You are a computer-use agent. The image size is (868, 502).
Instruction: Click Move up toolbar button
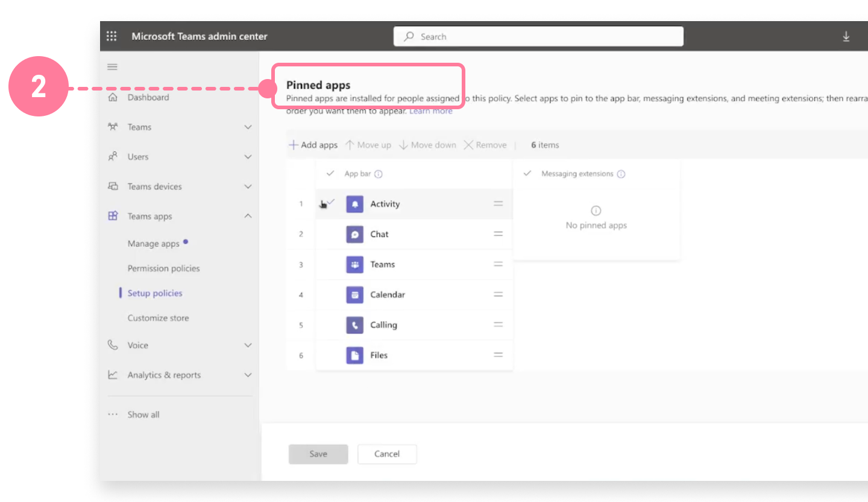(368, 145)
